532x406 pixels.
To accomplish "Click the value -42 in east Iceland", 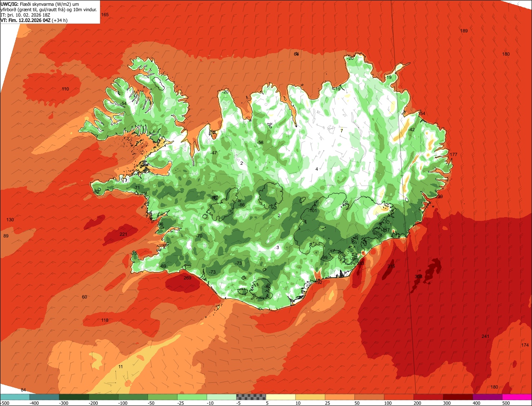I will pos(412,130).
